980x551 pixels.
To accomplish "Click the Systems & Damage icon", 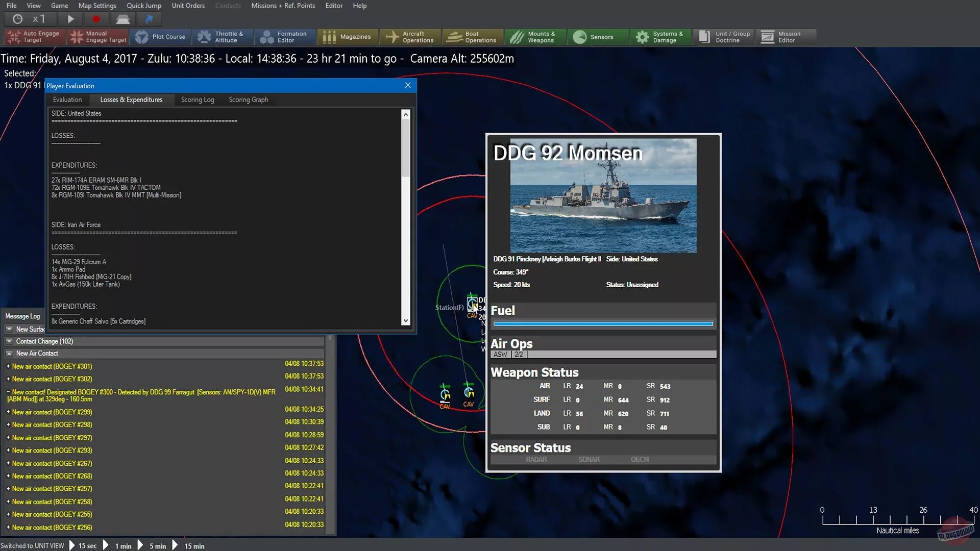I will point(660,36).
